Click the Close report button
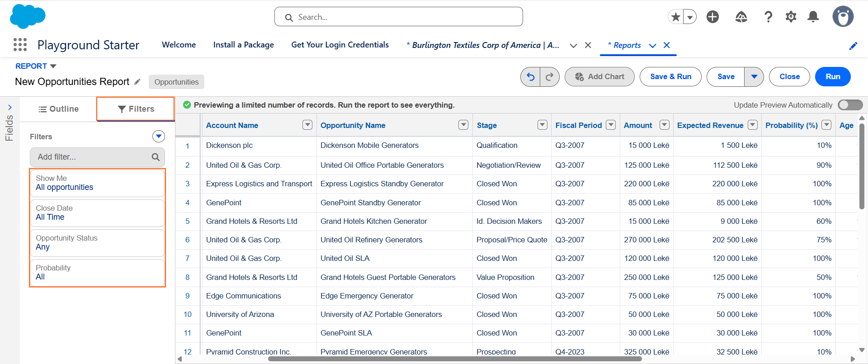 click(789, 77)
